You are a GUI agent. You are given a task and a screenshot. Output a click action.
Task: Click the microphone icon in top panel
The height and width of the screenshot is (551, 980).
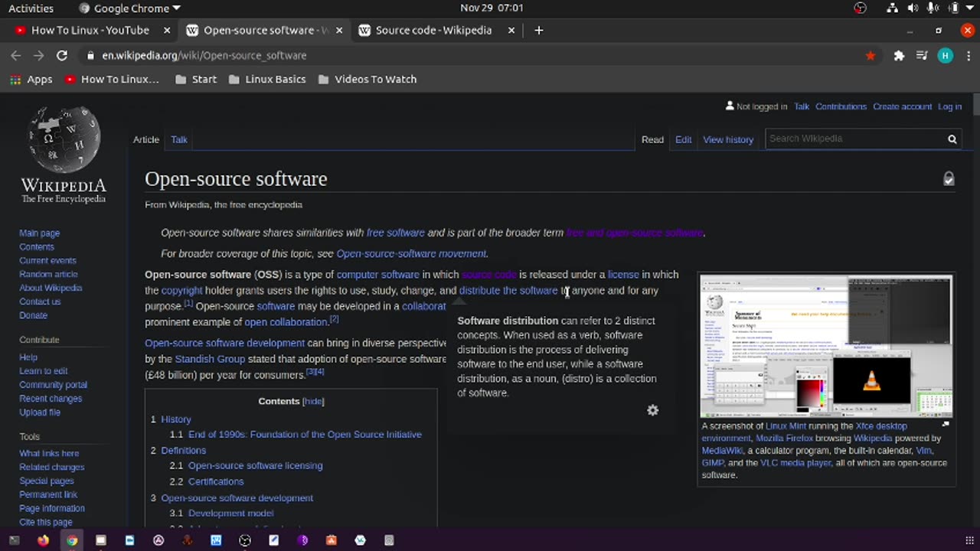(x=933, y=8)
